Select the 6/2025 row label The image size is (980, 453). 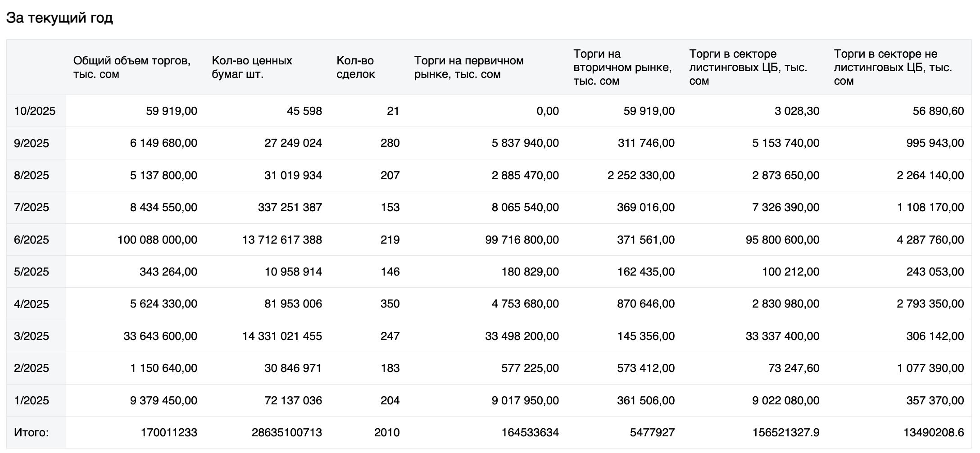coord(32,240)
